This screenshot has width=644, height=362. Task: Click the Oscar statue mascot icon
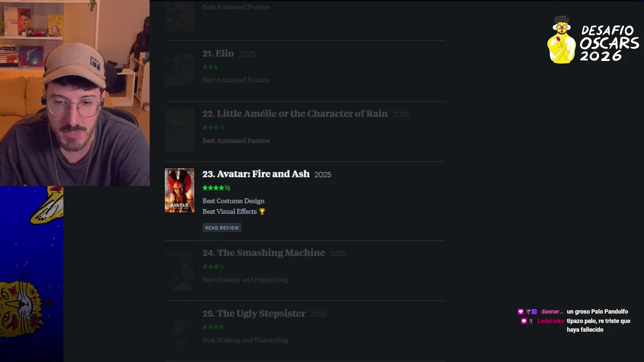[561, 40]
